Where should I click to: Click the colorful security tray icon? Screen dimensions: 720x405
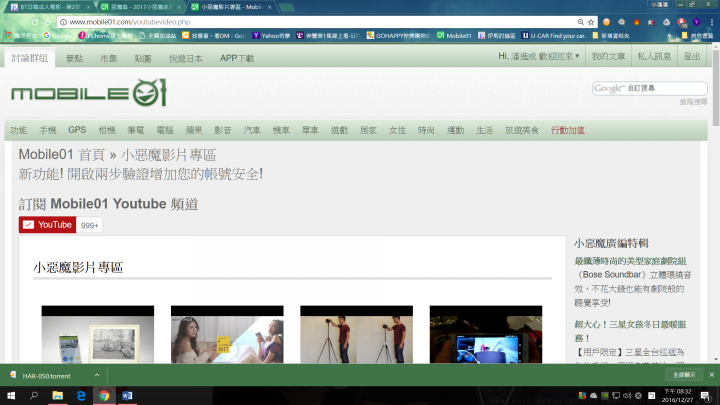[582, 395]
